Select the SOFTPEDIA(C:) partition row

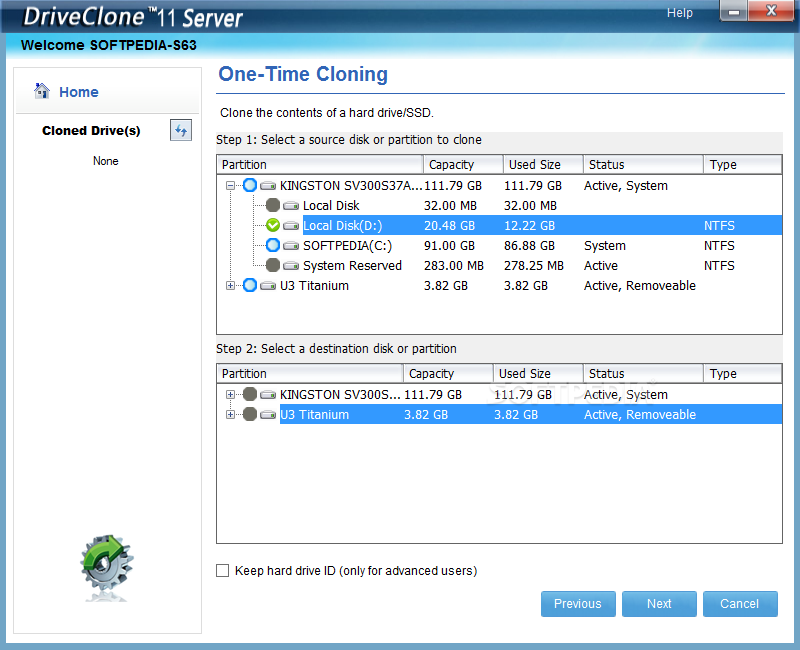tap(499, 245)
